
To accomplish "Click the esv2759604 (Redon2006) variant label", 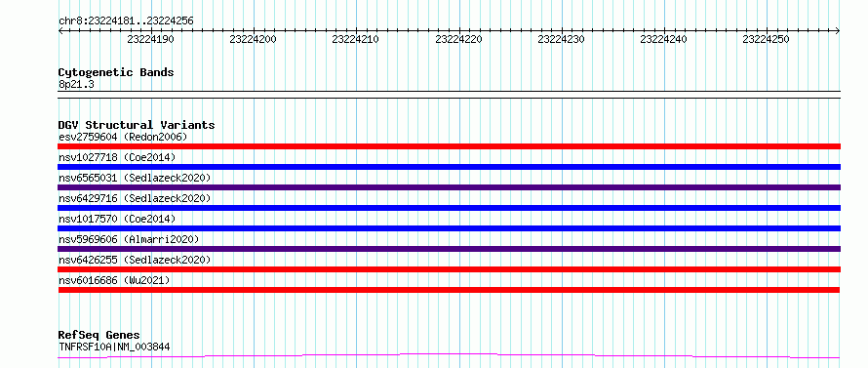I will click(x=123, y=137).
